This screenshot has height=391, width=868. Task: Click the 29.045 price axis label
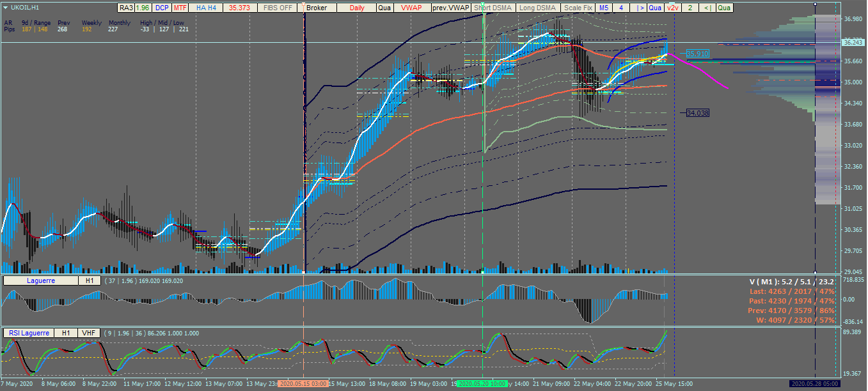point(853,272)
